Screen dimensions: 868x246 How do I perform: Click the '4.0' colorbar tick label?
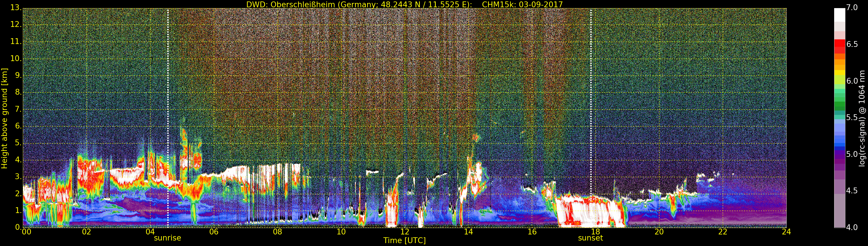(x=852, y=227)
